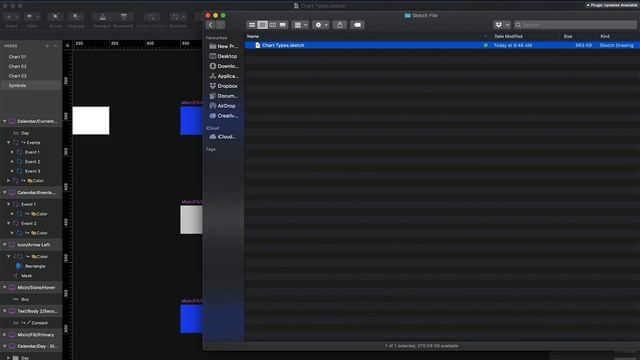Click the Finder Edit Tags button
The height and width of the screenshot is (360, 640).
click(357, 25)
